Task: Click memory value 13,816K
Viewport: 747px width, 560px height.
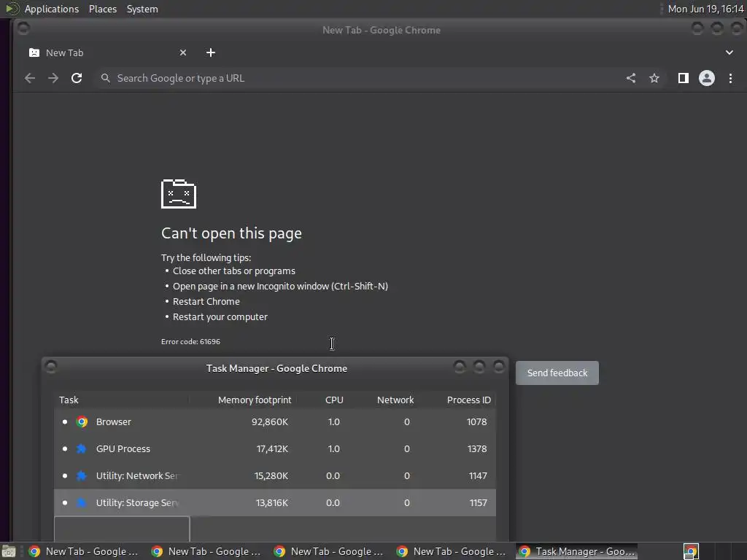Action: [271, 502]
